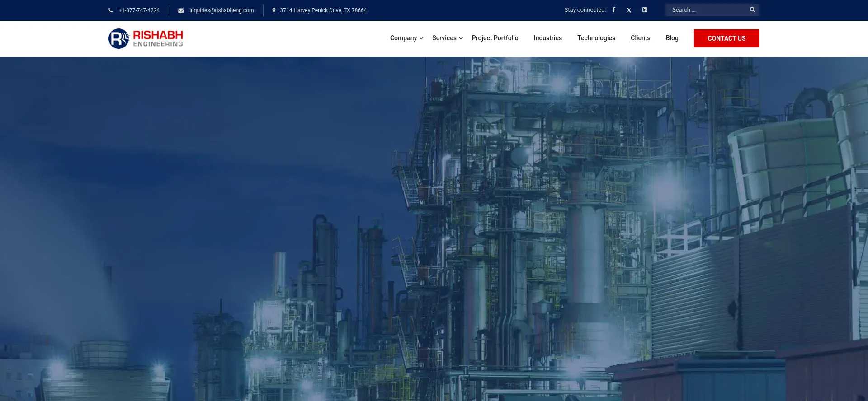Click the search magnifier icon

752,9
